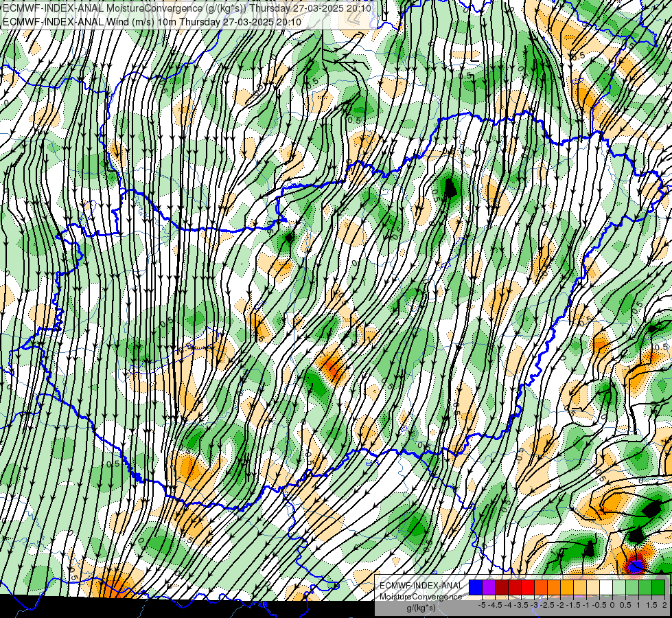672x618 pixels.
Task: Click the Wind (m/s) 10m title line
Action: coord(152,22)
